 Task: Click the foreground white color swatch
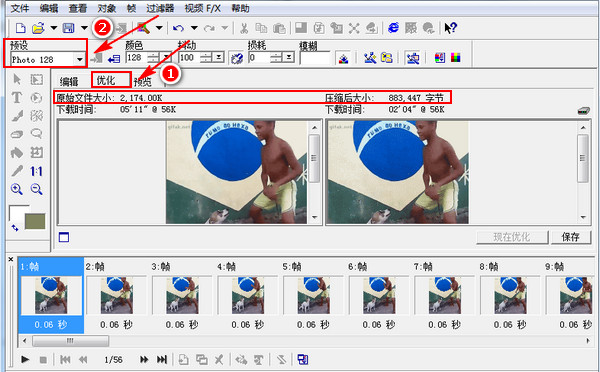click(x=18, y=213)
